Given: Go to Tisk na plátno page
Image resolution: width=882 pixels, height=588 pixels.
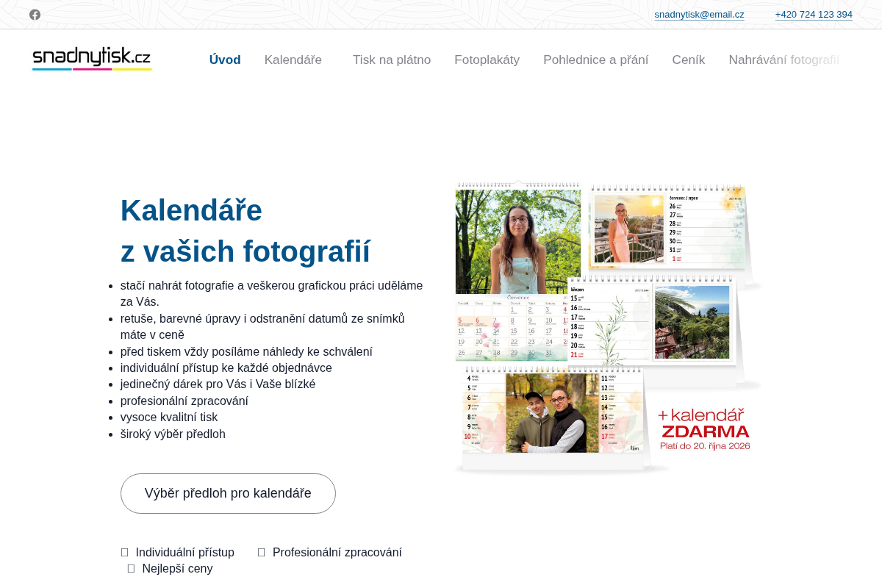Looking at the screenshot, I should click(x=392, y=60).
